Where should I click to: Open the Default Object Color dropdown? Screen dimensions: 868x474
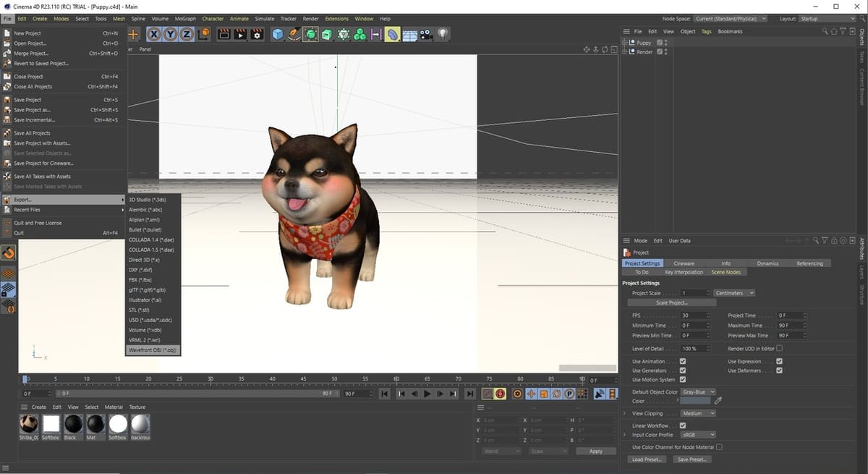(x=698, y=392)
